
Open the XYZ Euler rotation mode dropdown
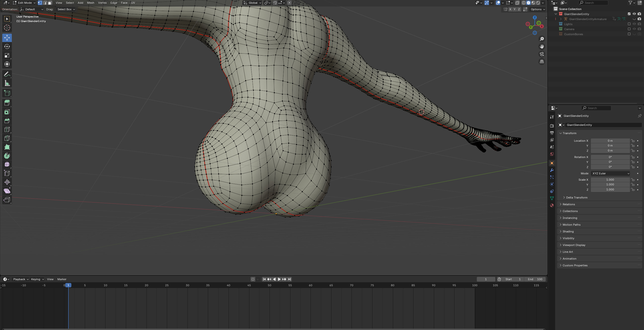coord(611,173)
